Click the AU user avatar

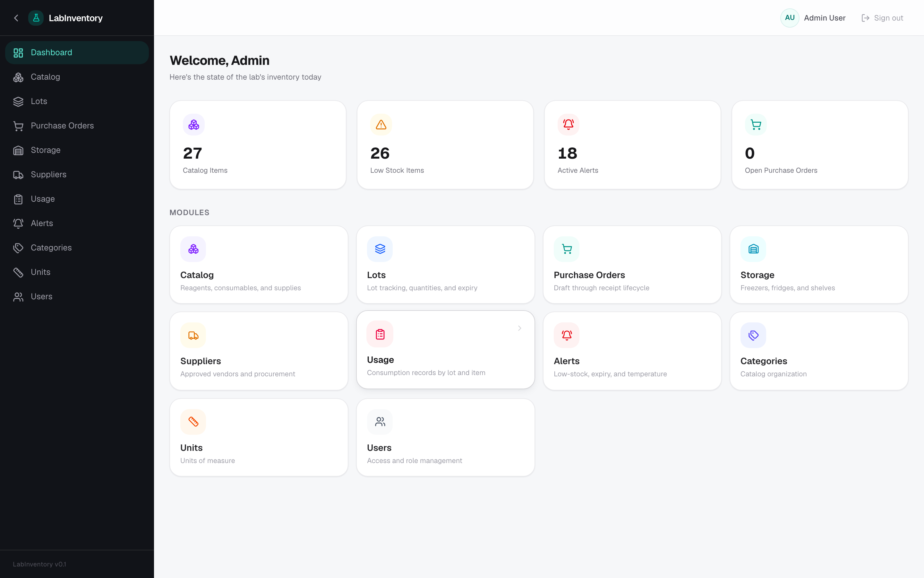pyautogui.click(x=790, y=18)
